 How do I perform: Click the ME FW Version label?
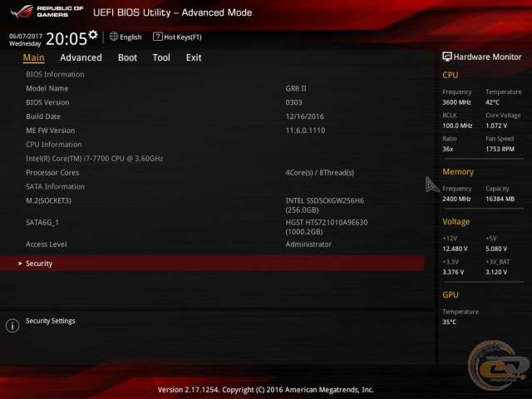(51, 131)
